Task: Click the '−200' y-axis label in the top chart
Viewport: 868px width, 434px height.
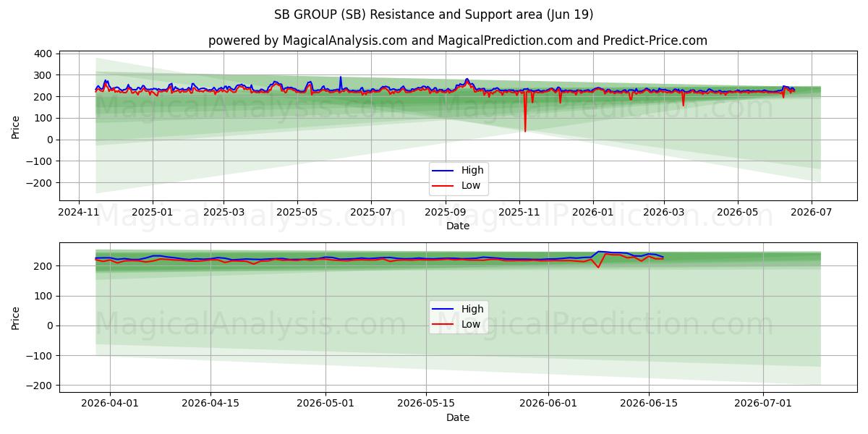Action: pos(39,183)
